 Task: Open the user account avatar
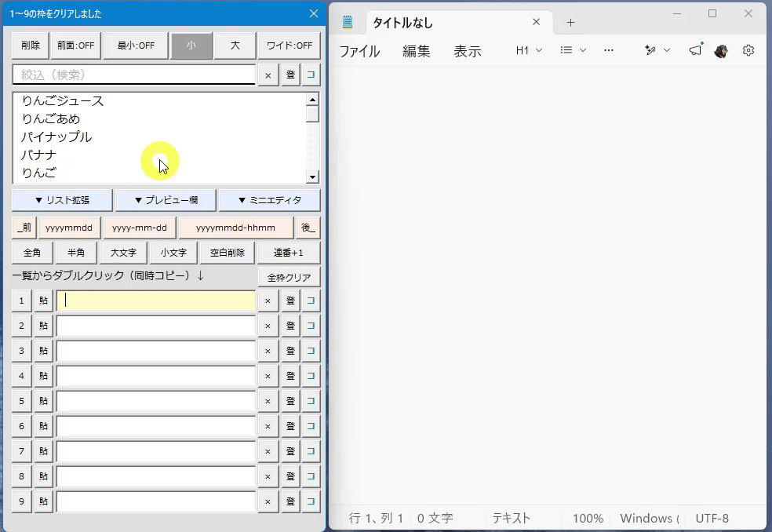point(721,50)
